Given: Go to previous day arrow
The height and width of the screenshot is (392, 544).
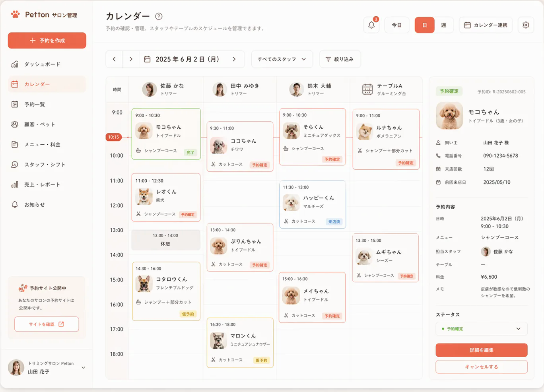Looking at the screenshot, I should [114, 59].
